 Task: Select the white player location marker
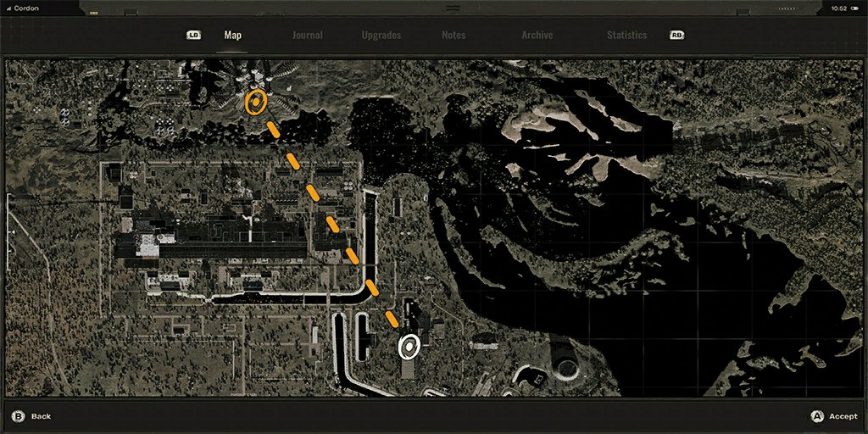(x=409, y=347)
